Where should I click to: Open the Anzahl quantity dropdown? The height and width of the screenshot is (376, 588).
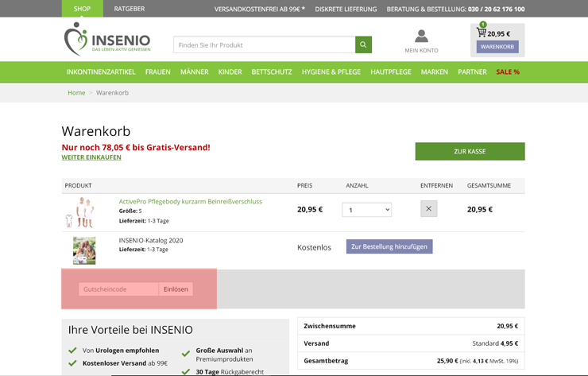pos(367,210)
